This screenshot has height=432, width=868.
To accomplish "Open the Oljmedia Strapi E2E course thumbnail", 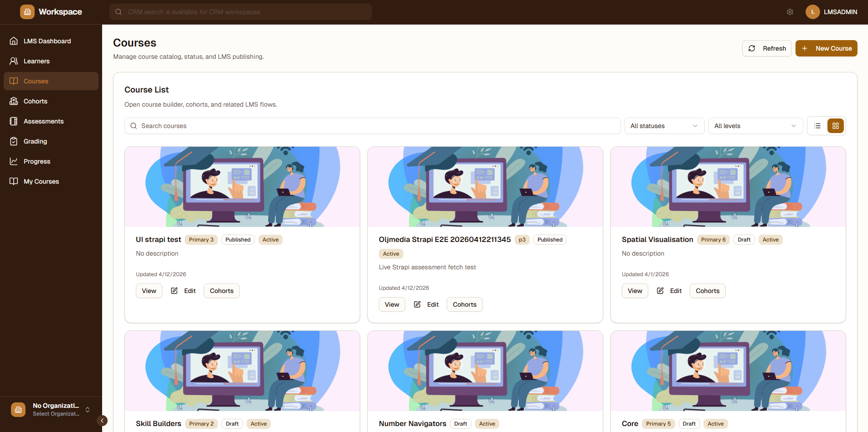I will click(485, 187).
